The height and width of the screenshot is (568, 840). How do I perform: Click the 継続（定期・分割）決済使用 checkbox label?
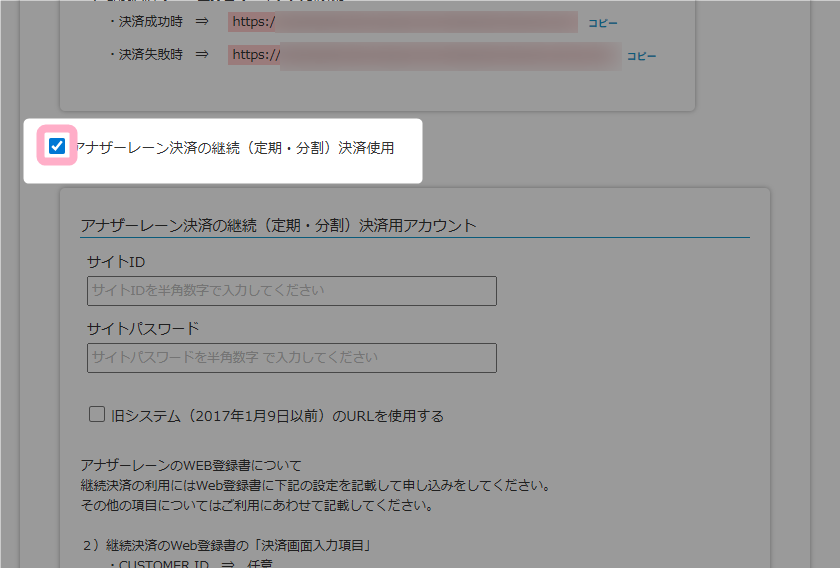point(235,148)
